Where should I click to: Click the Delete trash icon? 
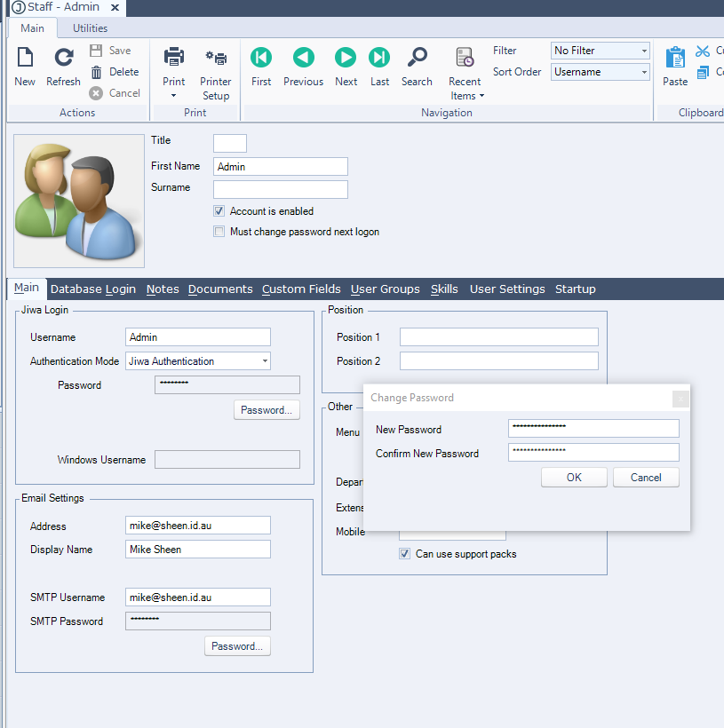97,72
